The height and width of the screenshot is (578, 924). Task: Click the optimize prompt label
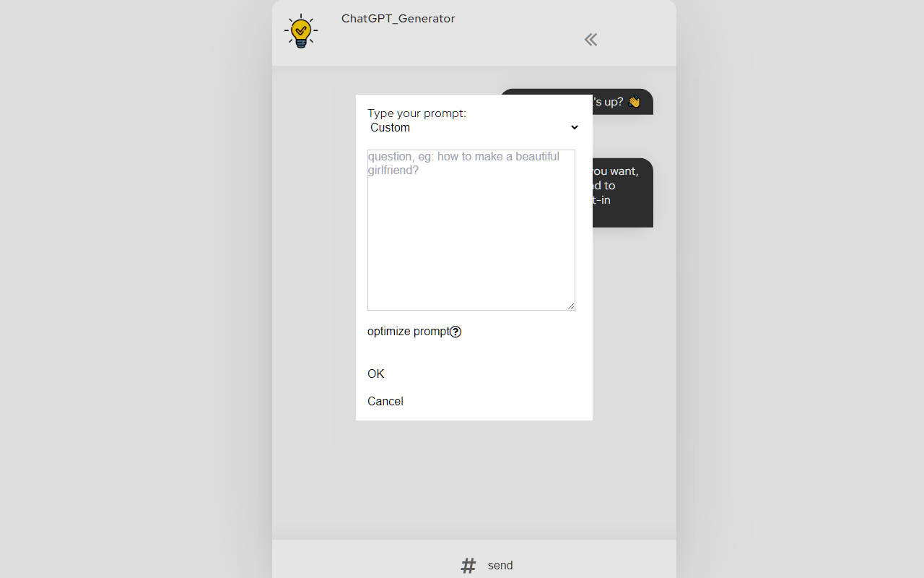(409, 332)
